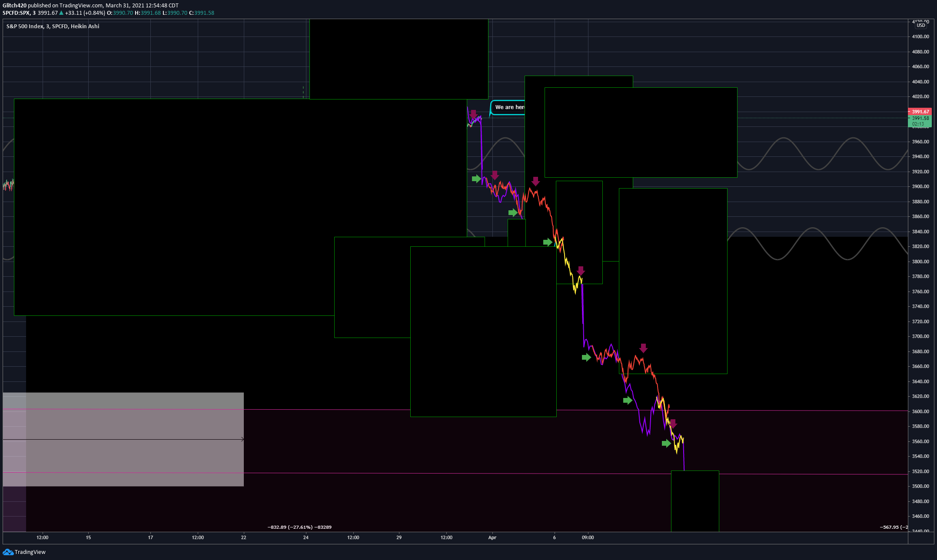Click the 3800.00 price axis label
The image size is (937, 560).
tap(920, 262)
